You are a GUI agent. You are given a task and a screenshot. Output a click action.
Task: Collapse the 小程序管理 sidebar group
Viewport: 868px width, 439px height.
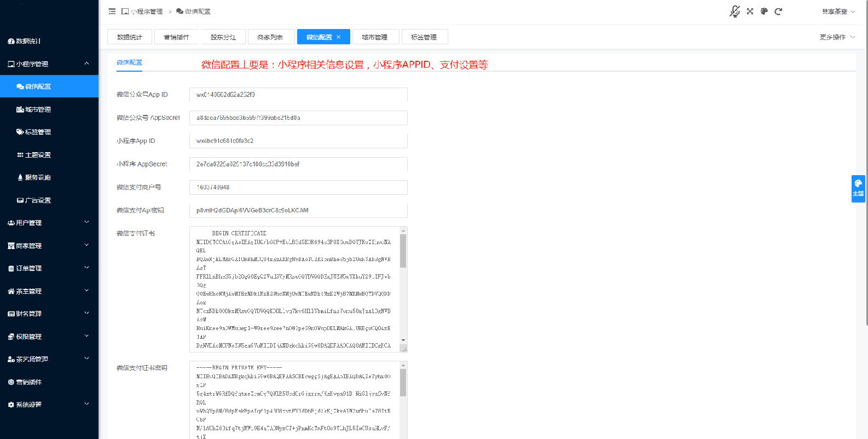click(x=49, y=64)
